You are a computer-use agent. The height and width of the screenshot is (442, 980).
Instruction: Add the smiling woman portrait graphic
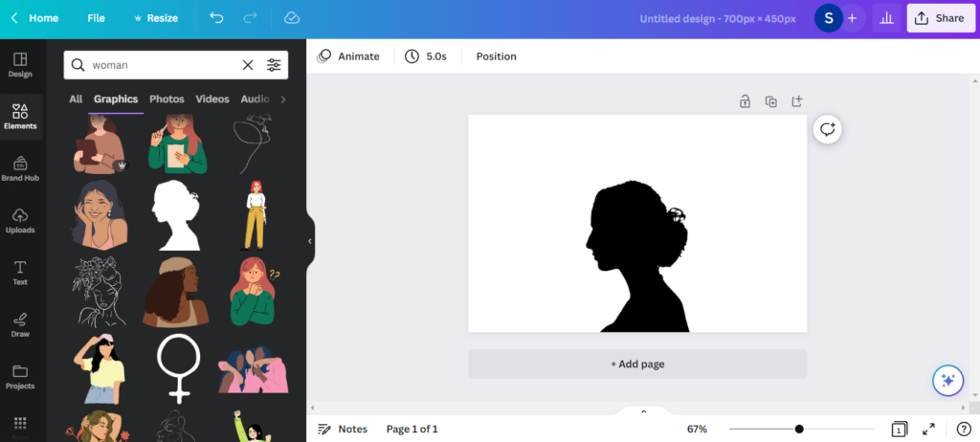(x=100, y=214)
